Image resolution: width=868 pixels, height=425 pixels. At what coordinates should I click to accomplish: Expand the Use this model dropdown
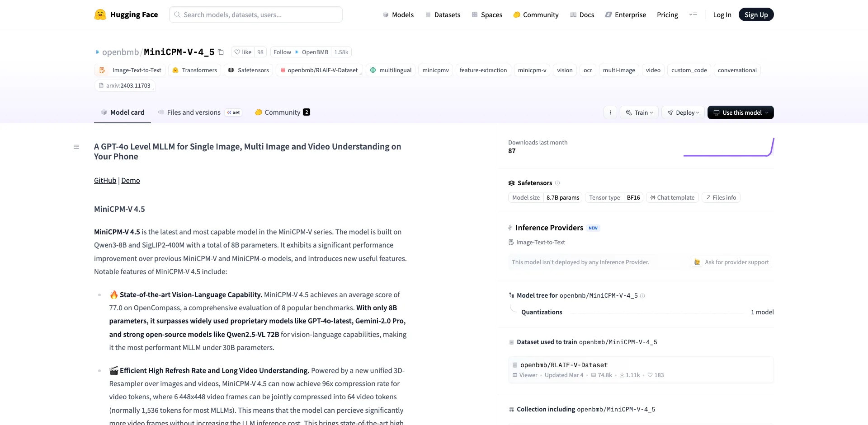pos(740,112)
